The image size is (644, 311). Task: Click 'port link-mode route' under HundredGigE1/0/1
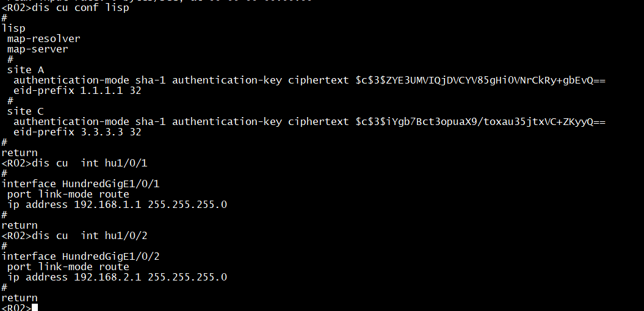(x=68, y=195)
